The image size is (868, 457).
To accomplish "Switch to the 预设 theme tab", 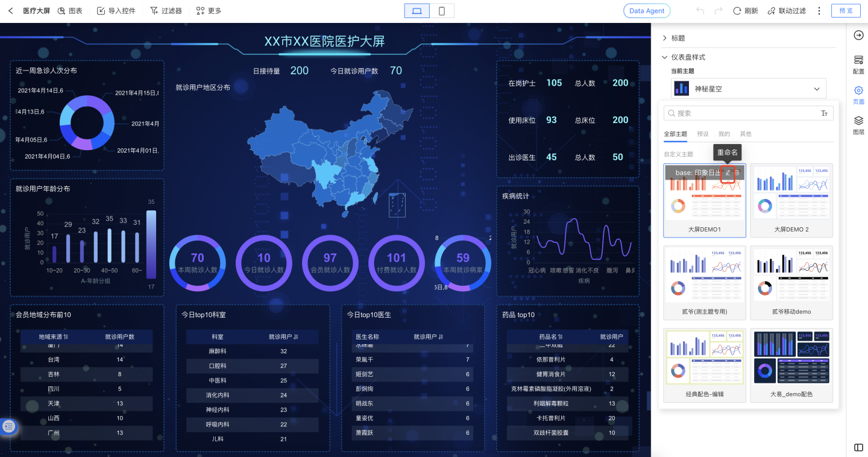I will (702, 134).
